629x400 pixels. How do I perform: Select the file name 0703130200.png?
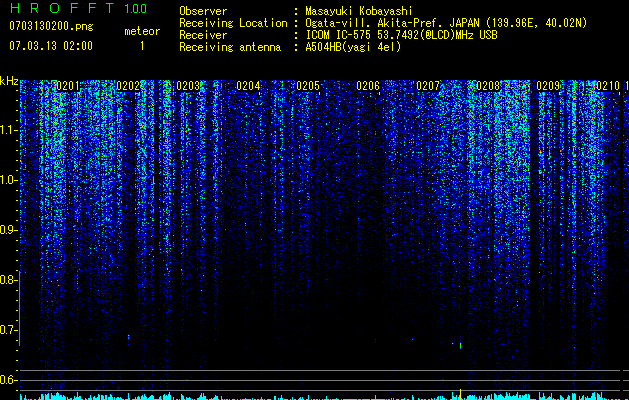pos(51,26)
